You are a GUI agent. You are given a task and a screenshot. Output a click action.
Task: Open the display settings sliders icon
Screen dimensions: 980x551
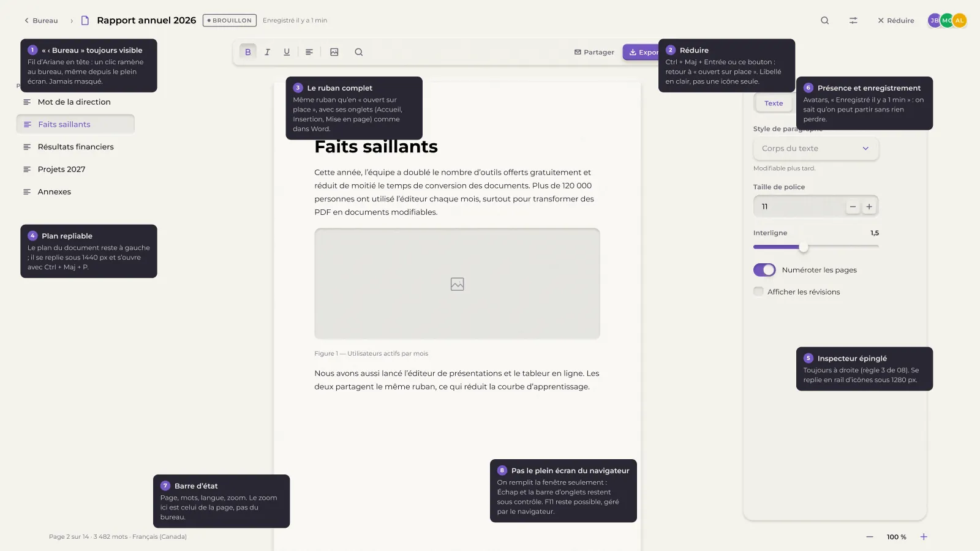(853, 20)
